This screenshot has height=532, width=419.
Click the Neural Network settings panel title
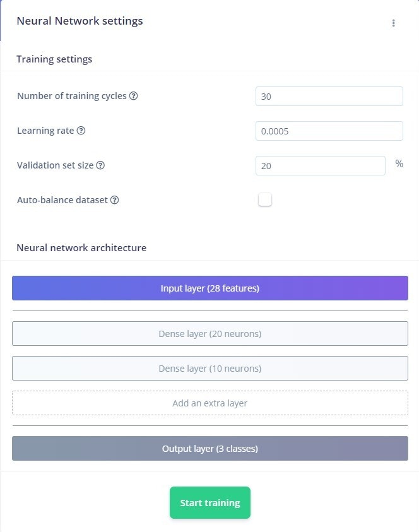click(80, 21)
